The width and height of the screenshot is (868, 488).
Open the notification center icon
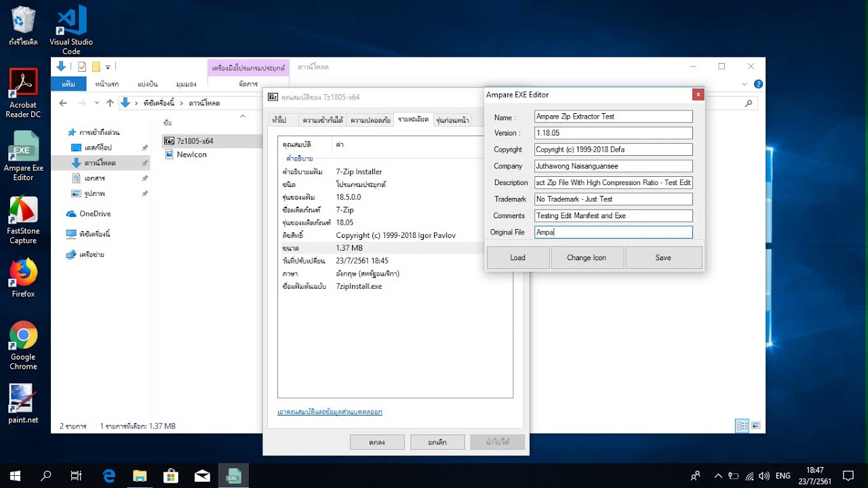coord(848,476)
